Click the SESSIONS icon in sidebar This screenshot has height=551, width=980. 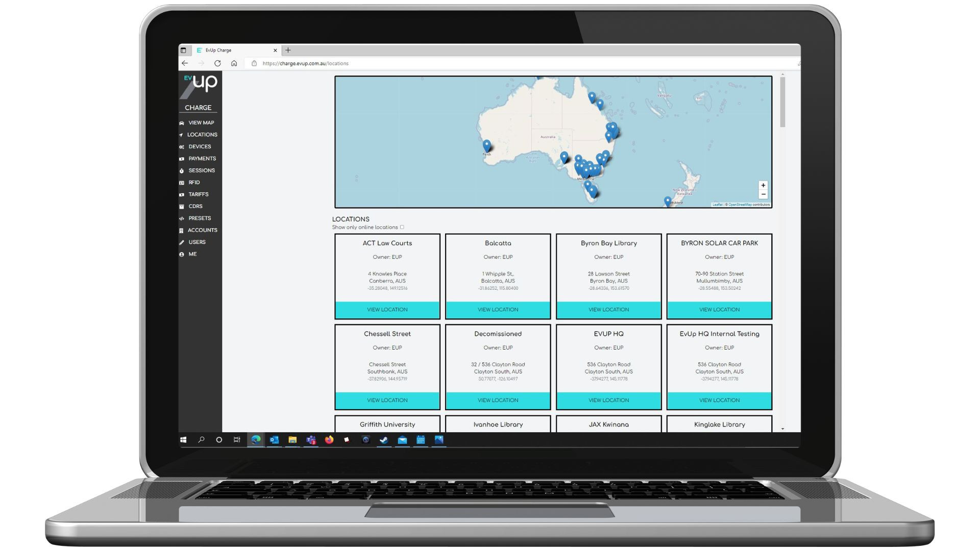pyautogui.click(x=182, y=170)
